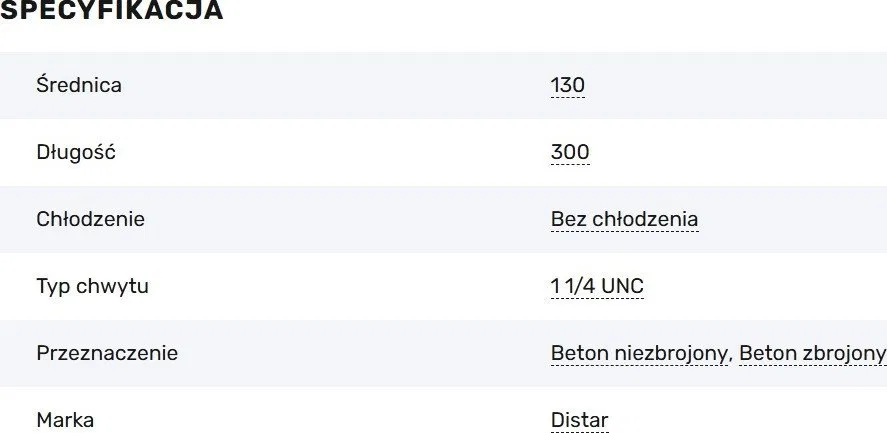The image size is (887, 433).
Task: Open the 1 1/4 UNC link
Action: 597,286
